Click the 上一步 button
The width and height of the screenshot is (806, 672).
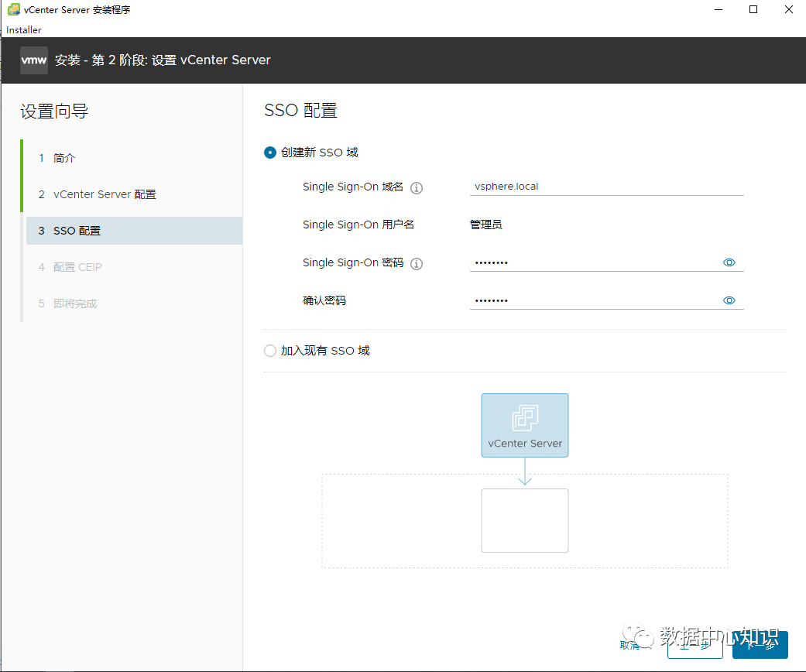click(695, 645)
